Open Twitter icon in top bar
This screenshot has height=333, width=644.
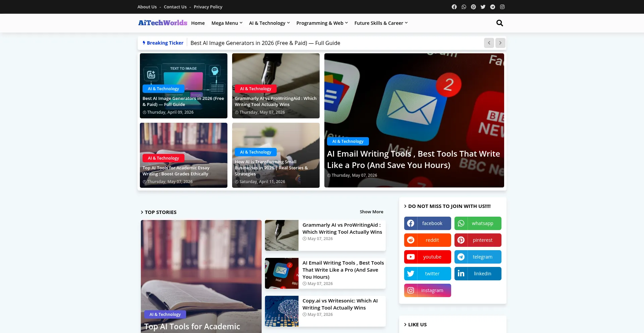coord(483,7)
